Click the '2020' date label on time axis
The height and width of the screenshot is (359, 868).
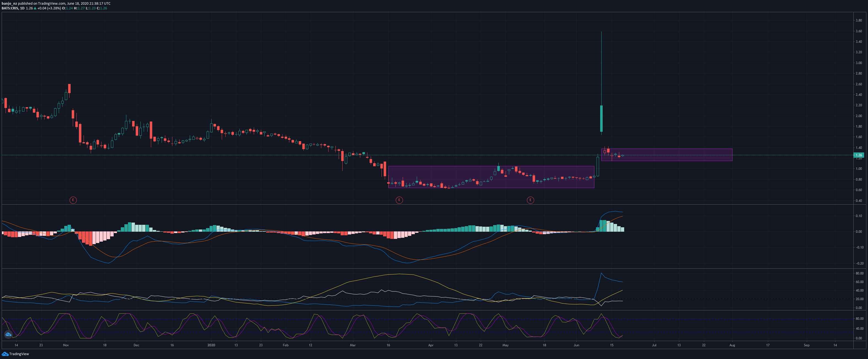[x=211, y=345]
